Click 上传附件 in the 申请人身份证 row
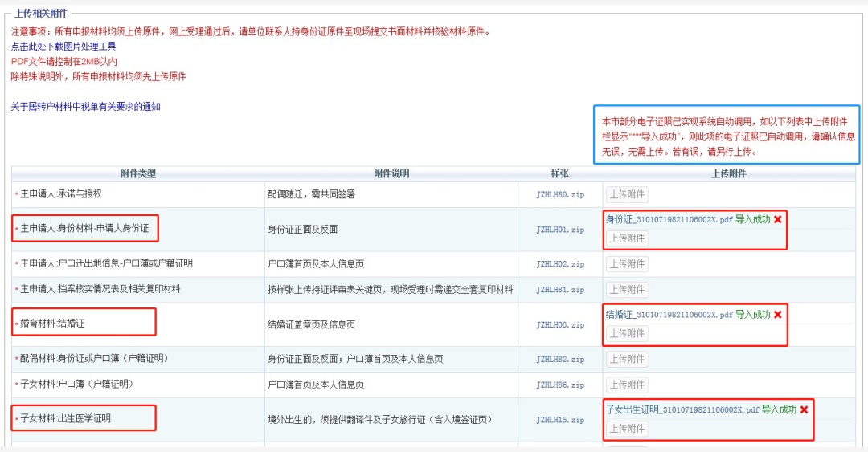 pos(627,238)
